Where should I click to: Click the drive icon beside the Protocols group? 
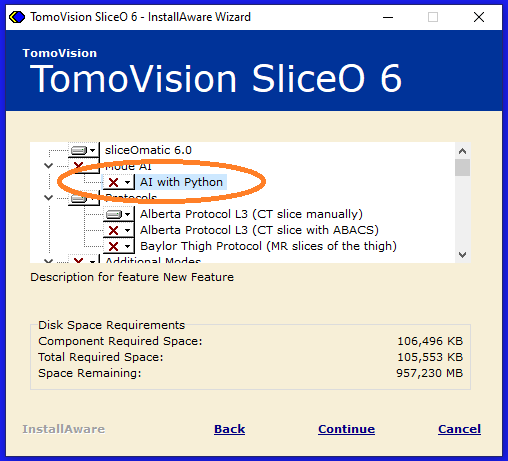(79, 199)
